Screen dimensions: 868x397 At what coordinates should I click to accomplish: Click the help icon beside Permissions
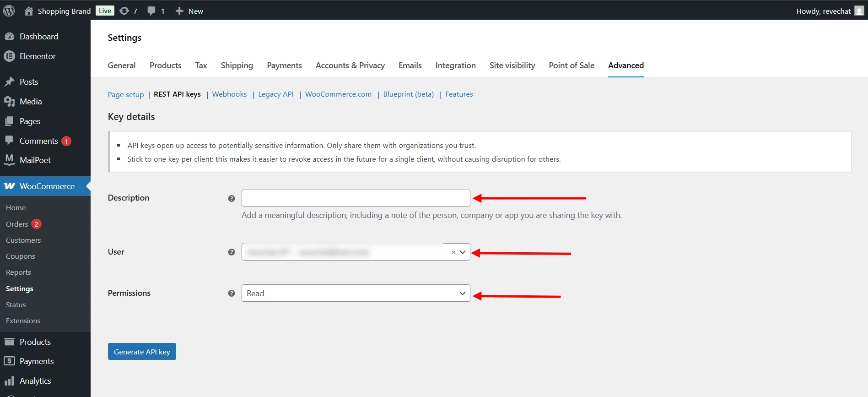(x=232, y=294)
